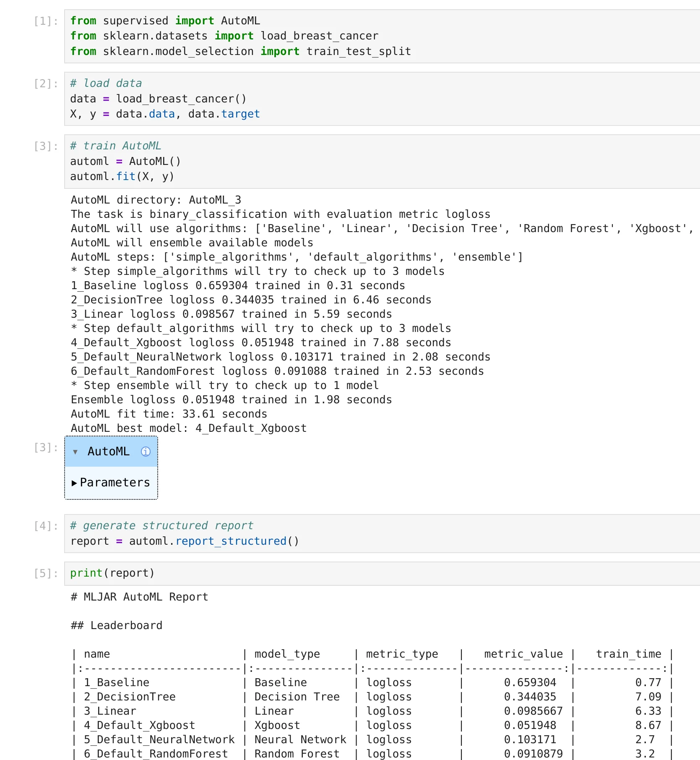Click the AutoML label in estimator widget
700x760 pixels.
[109, 452]
